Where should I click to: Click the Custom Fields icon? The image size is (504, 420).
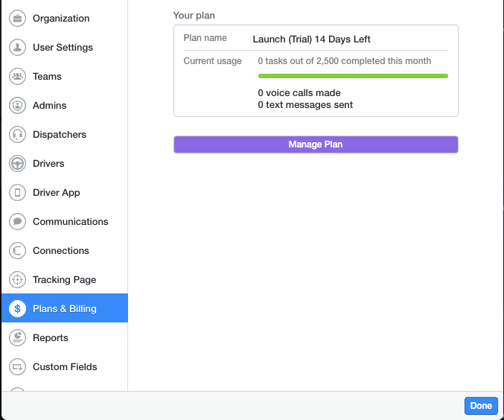click(17, 367)
